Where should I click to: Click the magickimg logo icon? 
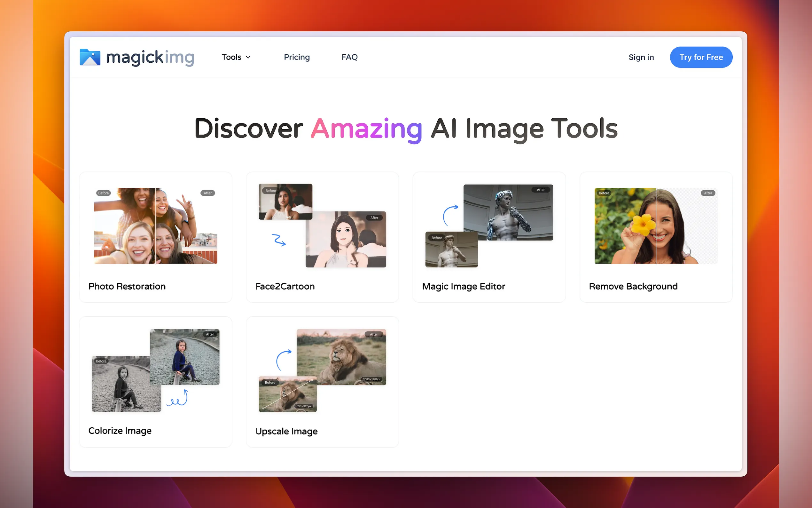[90, 57]
